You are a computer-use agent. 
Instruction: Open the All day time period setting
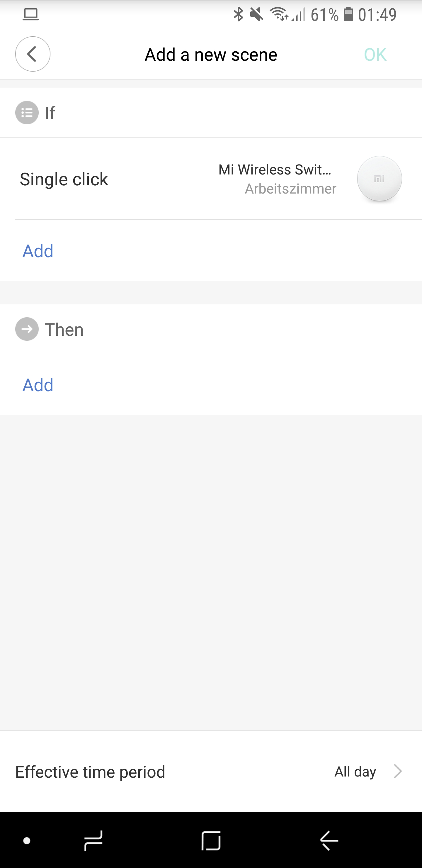(355, 771)
